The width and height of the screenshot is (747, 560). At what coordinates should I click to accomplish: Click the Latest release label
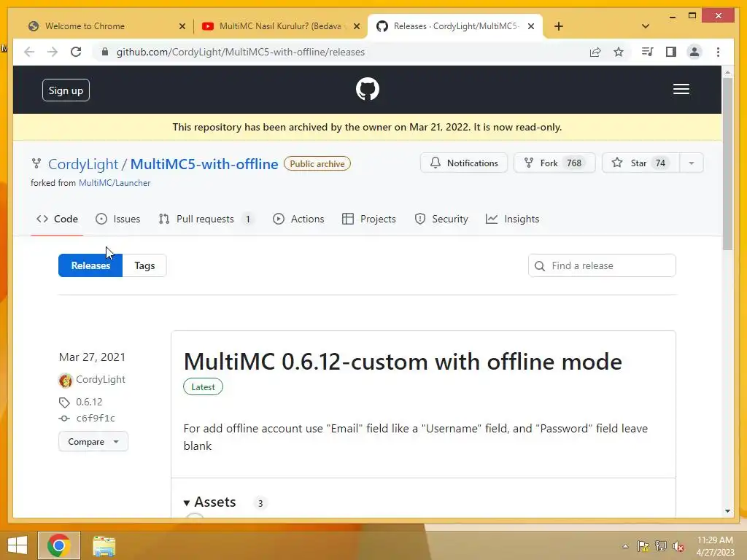[203, 387]
